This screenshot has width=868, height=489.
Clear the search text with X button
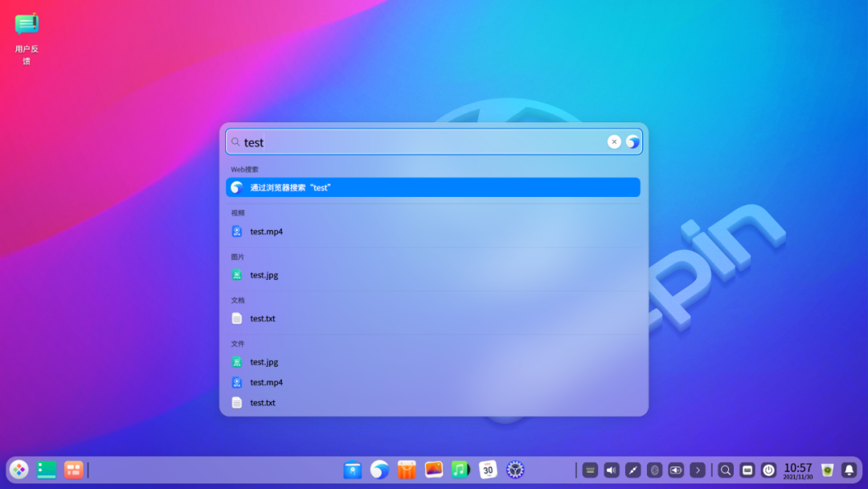point(614,142)
